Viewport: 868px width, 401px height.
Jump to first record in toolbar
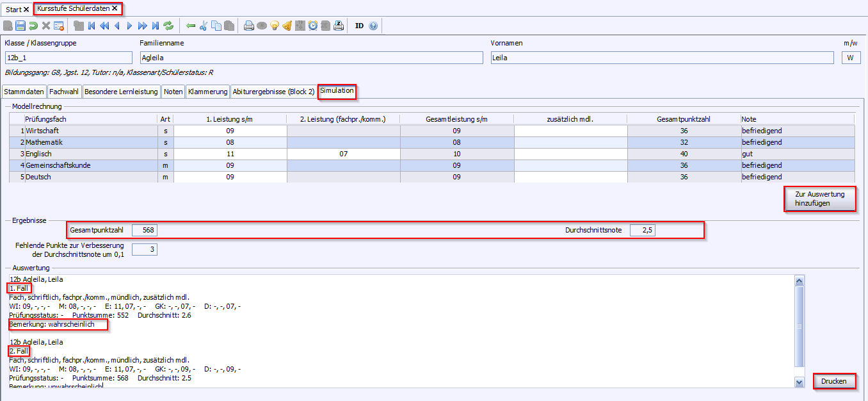point(92,26)
